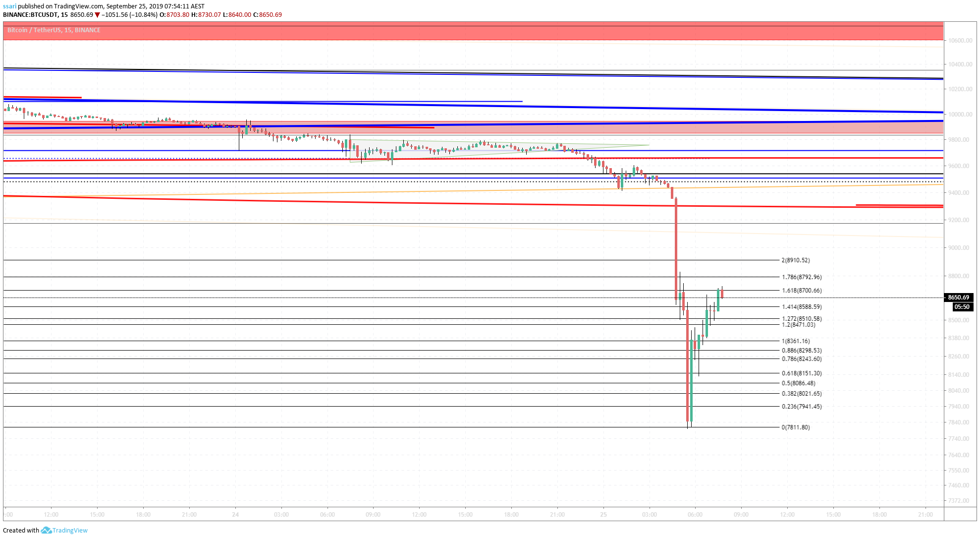Open the TradingView link in footer
The image size is (980, 539).
[70, 530]
